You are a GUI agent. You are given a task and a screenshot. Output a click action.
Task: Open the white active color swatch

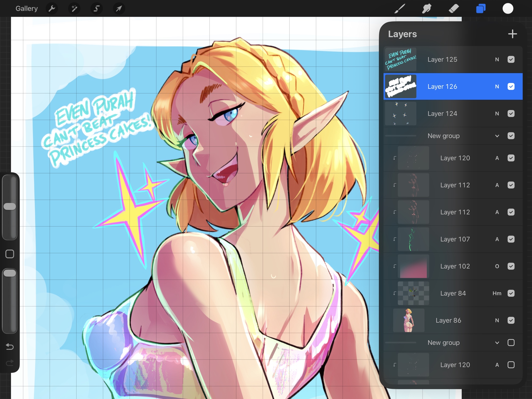click(x=508, y=9)
